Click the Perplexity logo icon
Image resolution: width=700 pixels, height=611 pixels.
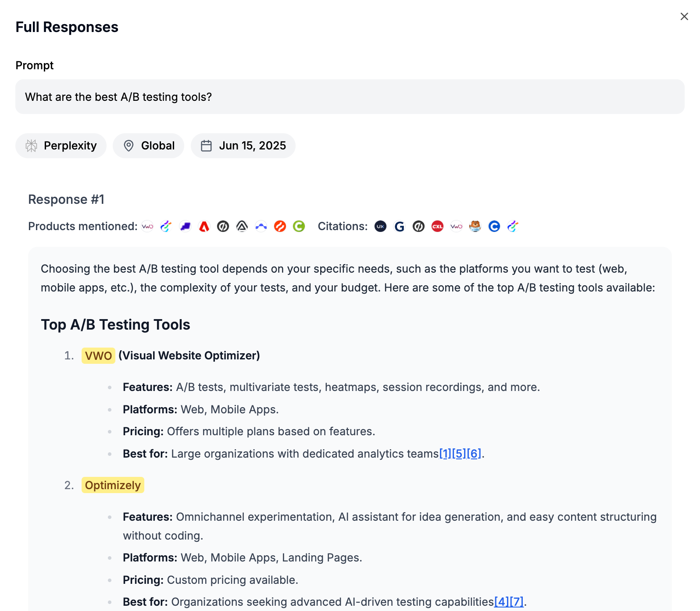tap(32, 146)
